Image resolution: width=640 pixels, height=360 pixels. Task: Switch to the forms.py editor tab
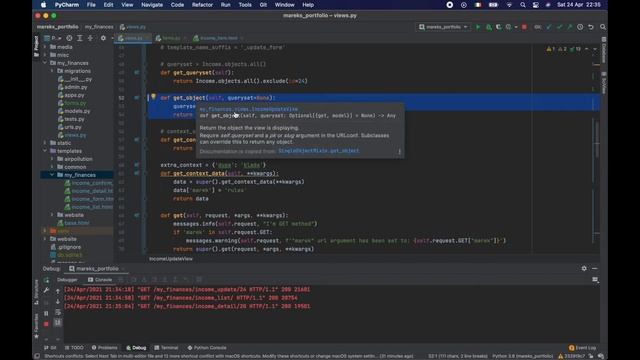pos(171,38)
